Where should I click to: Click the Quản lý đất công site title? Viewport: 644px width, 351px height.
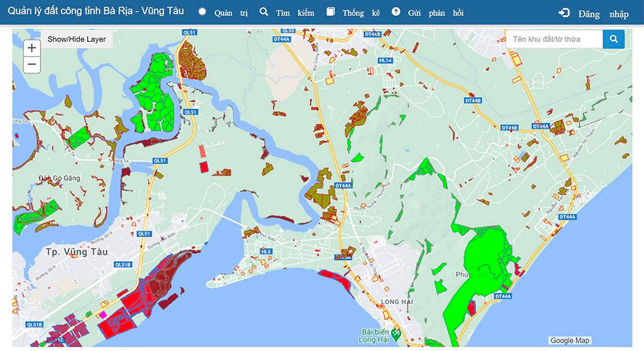click(x=95, y=11)
